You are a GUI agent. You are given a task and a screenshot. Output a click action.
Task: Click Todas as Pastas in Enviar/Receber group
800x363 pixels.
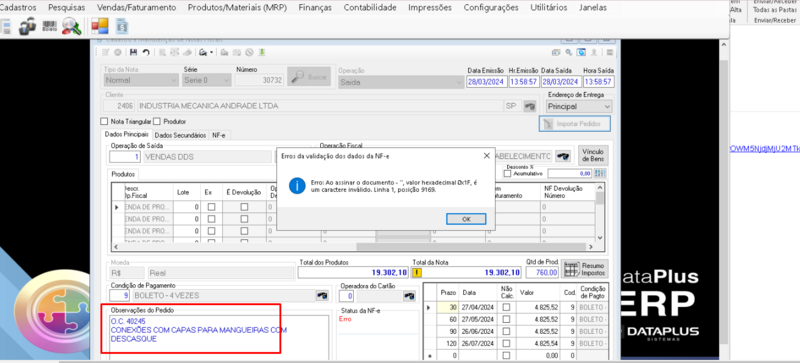(x=774, y=10)
